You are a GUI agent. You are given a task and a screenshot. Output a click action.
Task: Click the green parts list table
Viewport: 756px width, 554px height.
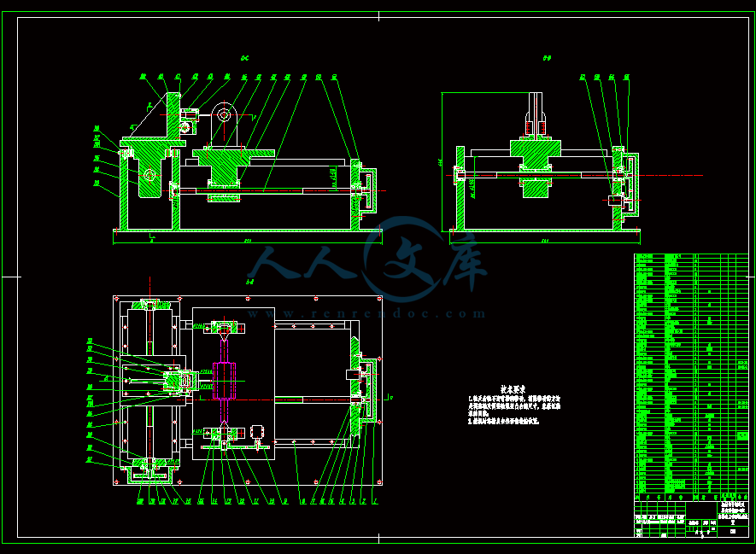691,377
